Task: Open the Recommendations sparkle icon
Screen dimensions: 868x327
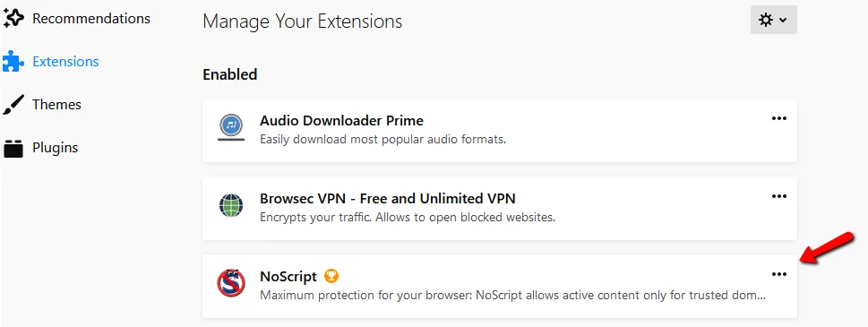Action: [13, 18]
